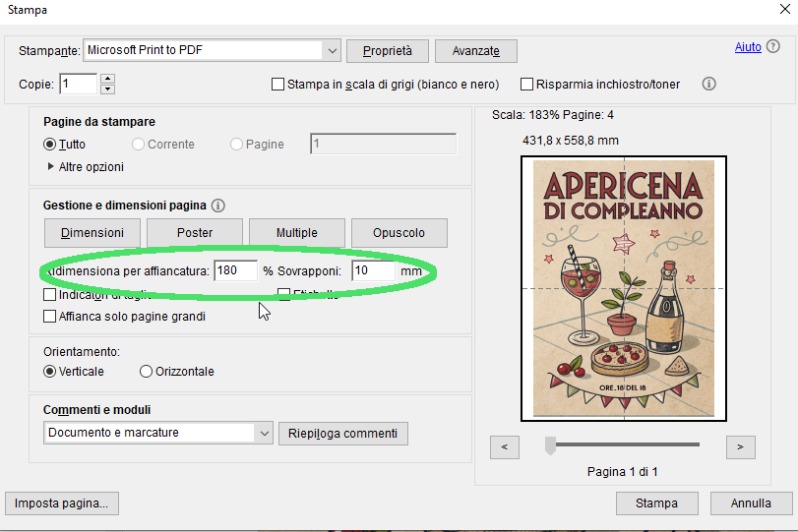
Task: Decrease copies with the down stepper arrow
Action: tap(108, 89)
